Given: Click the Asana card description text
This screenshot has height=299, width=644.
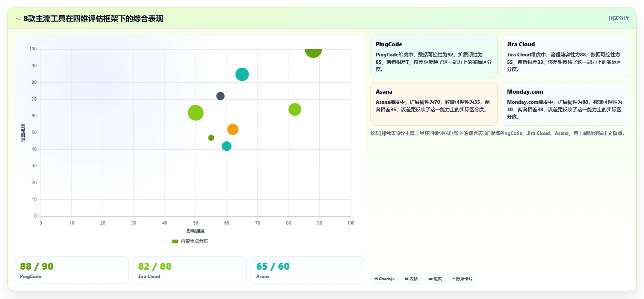Looking at the screenshot, I should click(x=433, y=106).
